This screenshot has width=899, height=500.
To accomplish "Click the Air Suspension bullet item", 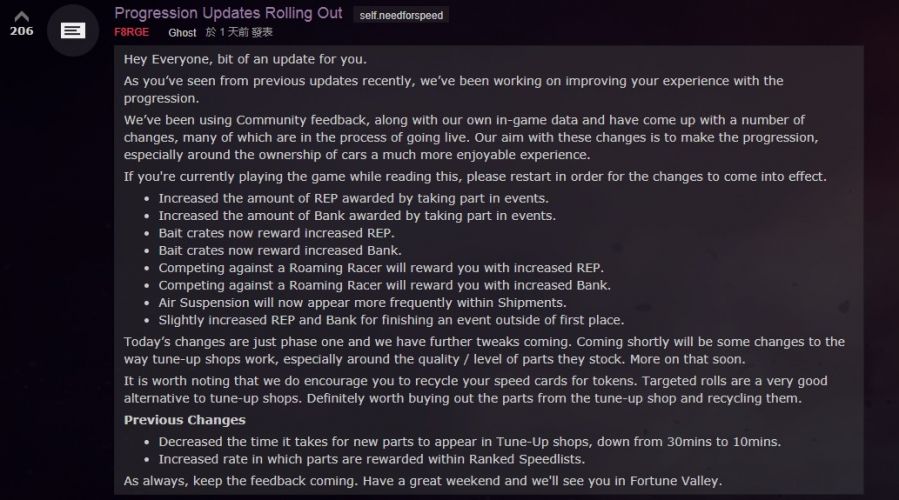I will (x=362, y=303).
